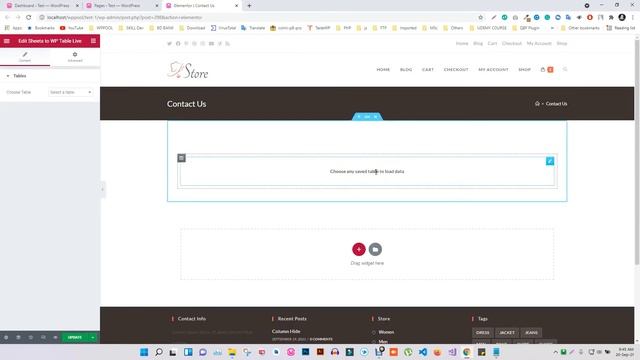Viewport: 640px width, 360px height.
Task: Click the JACKET tag
Action: 507,333
